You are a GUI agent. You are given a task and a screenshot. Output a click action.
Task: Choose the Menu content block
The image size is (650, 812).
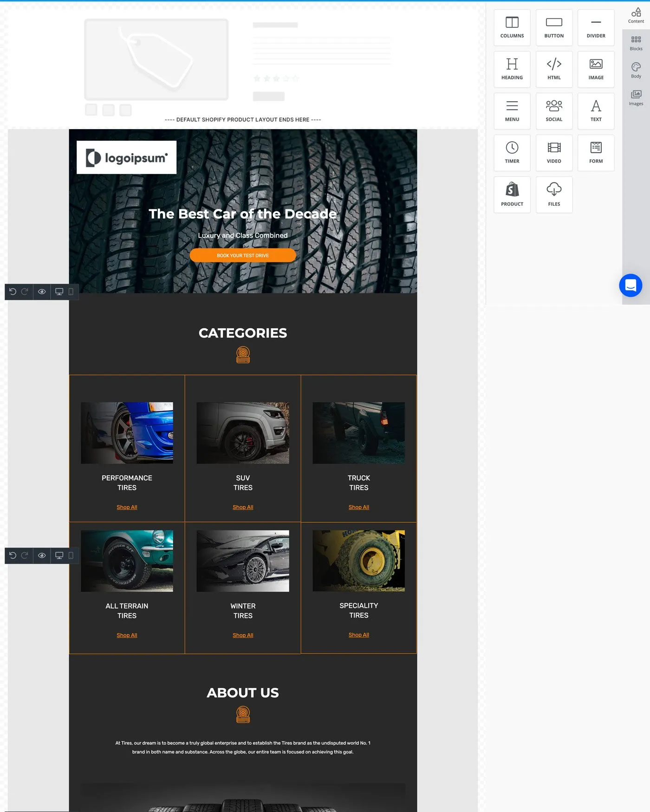tap(512, 111)
